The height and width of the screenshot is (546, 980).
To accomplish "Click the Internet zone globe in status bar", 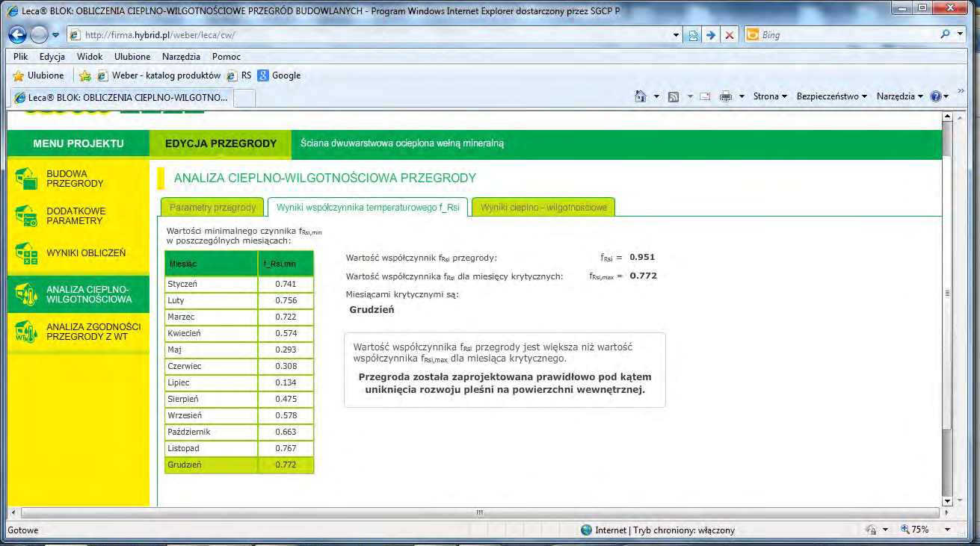I will 587,530.
